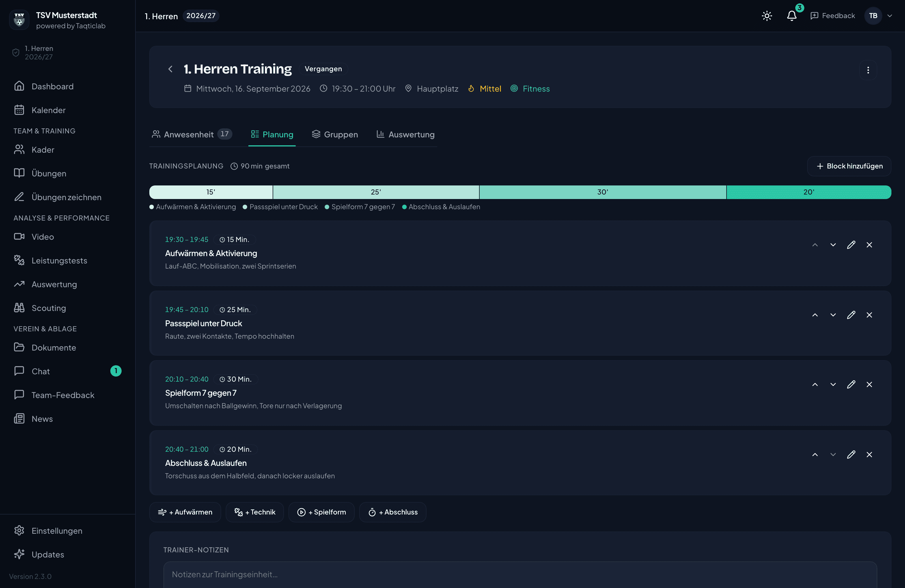Move Abschluss & Auslaufen block up

point(815,454)
